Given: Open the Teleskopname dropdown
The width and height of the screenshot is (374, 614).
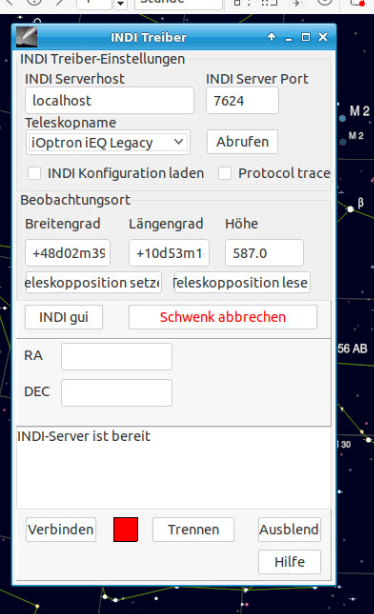Looking at the screenshot, I should 108,143.
